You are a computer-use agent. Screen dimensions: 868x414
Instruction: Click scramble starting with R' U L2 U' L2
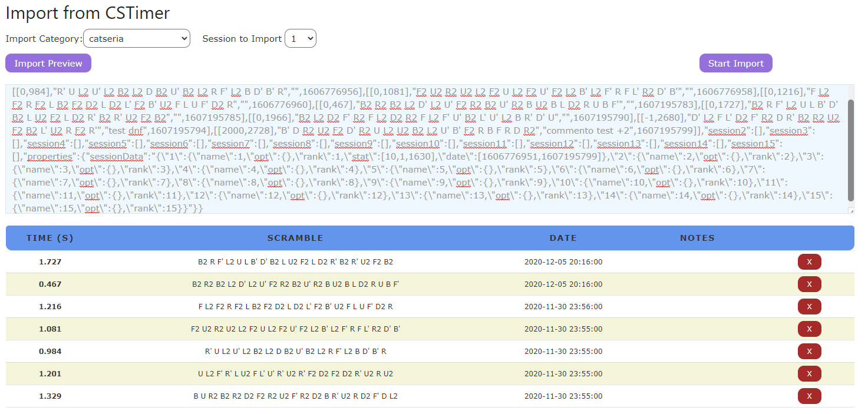[295, 352]
